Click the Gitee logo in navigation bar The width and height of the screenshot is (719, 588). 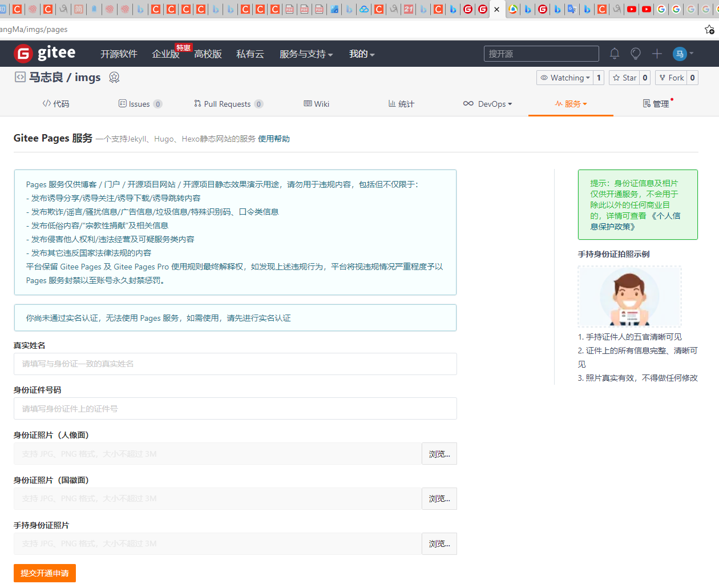[x=45, y=53]
